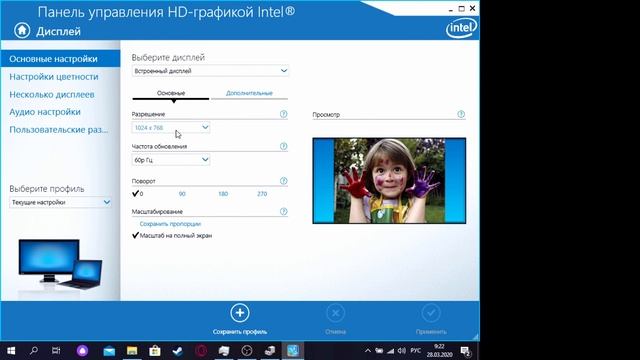The image size is (640, 360).
Task: Open Основные настройки section
Action: pyautogui.click(x=60, y=59)
